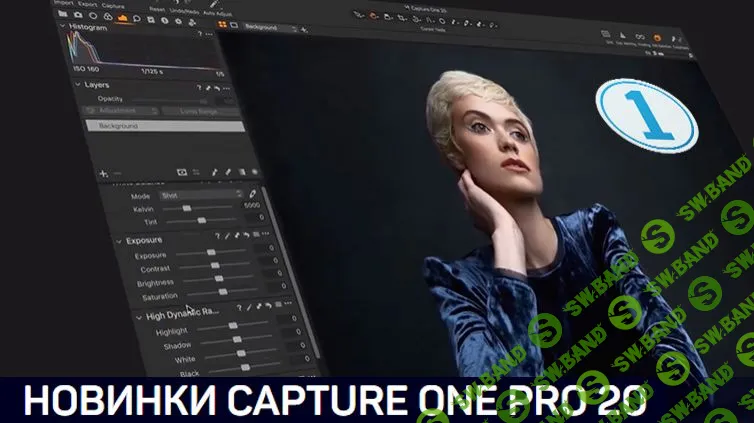Select the orange Exposure tool tab
Viewport: 754px width, 423px height.
click(x=123, y=18)
